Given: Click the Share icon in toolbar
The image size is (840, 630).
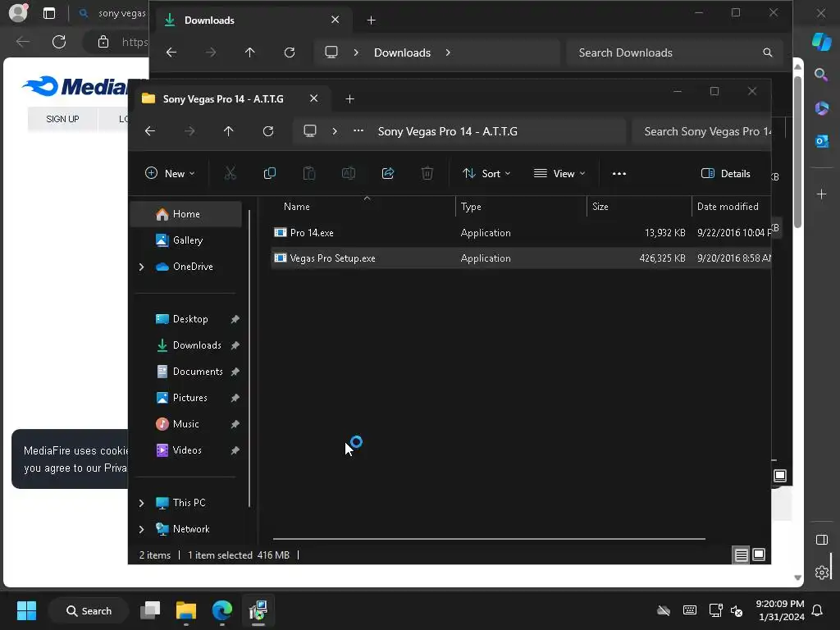Looking at the screenshot, I should (x=388, y=173).
